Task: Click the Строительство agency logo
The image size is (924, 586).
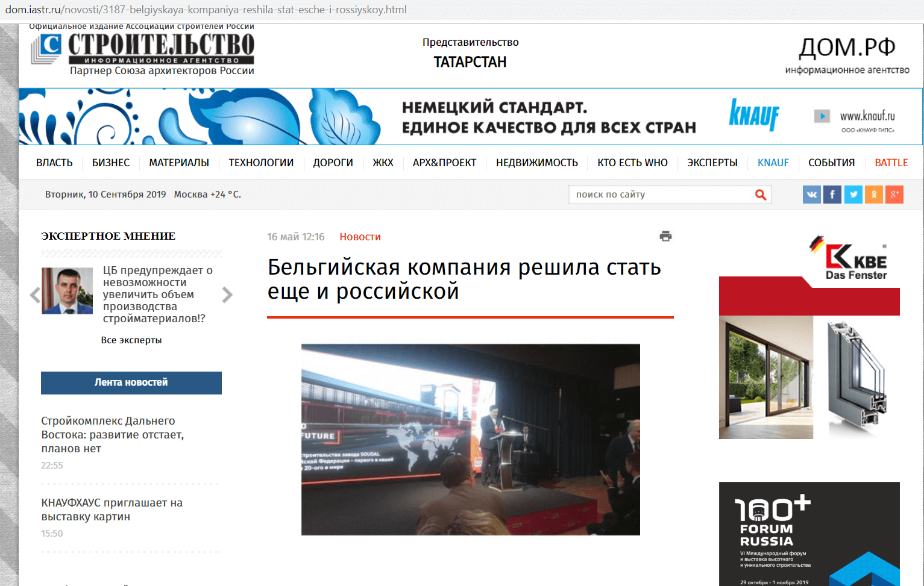Action: point(143,49)
